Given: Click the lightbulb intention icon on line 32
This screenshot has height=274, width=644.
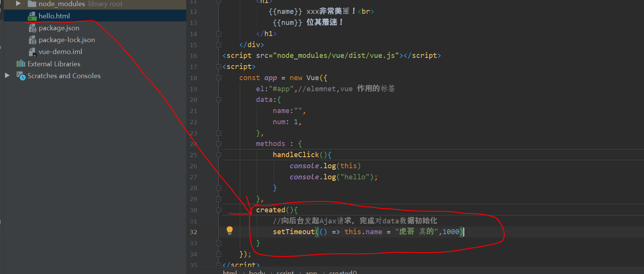Looking at the screenshot, I should tap(229, 230).
